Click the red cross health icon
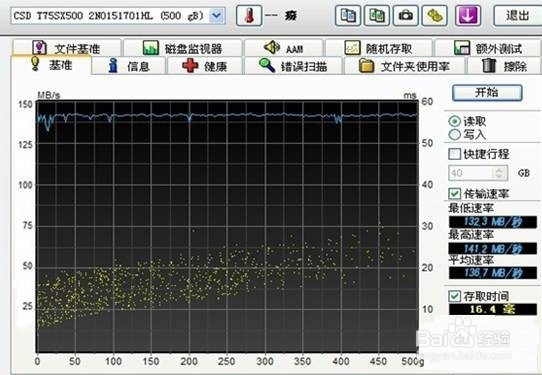Viewport: 542px width, 375px height. click(190, 65)
